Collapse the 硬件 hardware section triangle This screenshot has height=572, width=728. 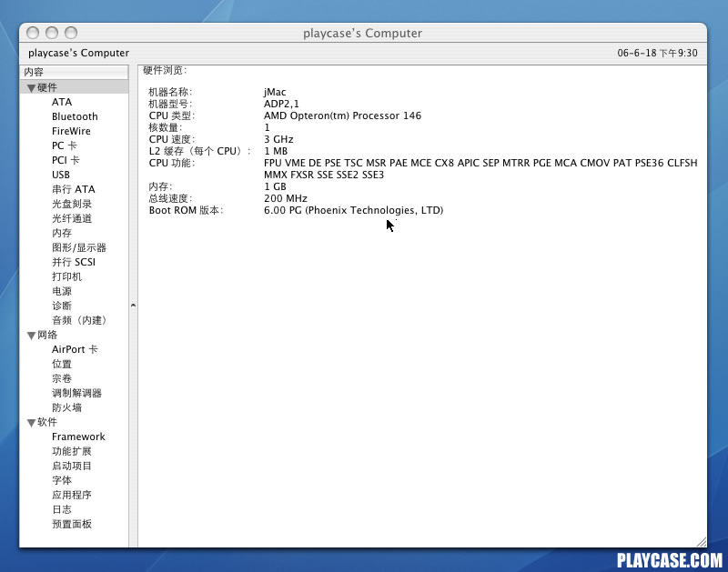point(31,87)
